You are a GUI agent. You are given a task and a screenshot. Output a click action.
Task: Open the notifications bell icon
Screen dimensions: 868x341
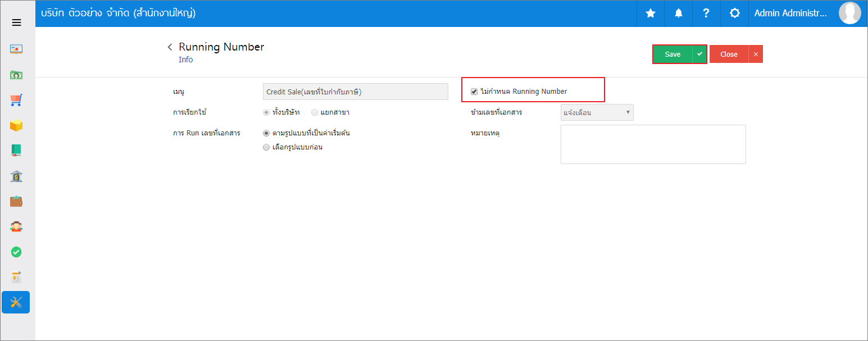tap(679, 13)
